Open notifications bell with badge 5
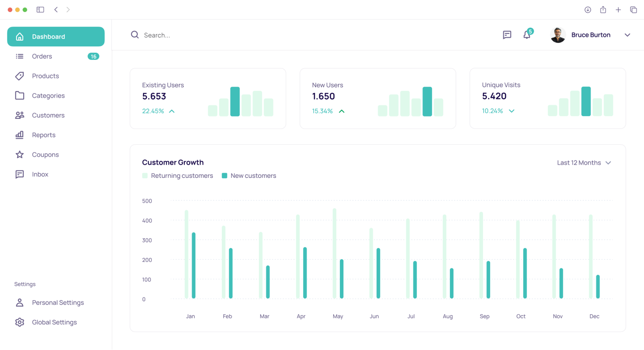Screen dimensions: 644x350 pyautogui.click(x=527, y=35)
